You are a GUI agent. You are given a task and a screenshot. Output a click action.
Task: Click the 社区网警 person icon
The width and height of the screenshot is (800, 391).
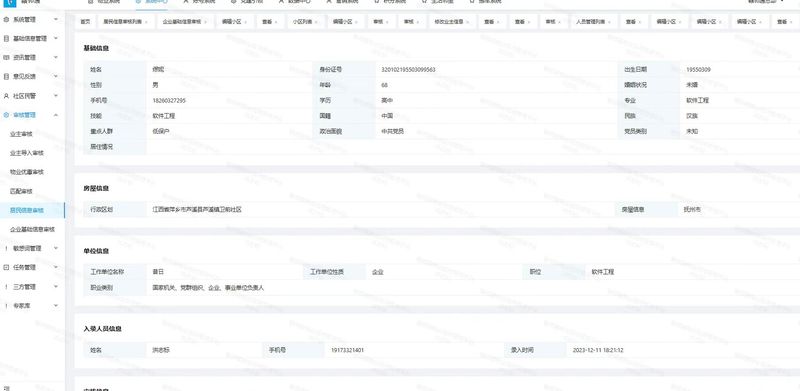[6, 96]
